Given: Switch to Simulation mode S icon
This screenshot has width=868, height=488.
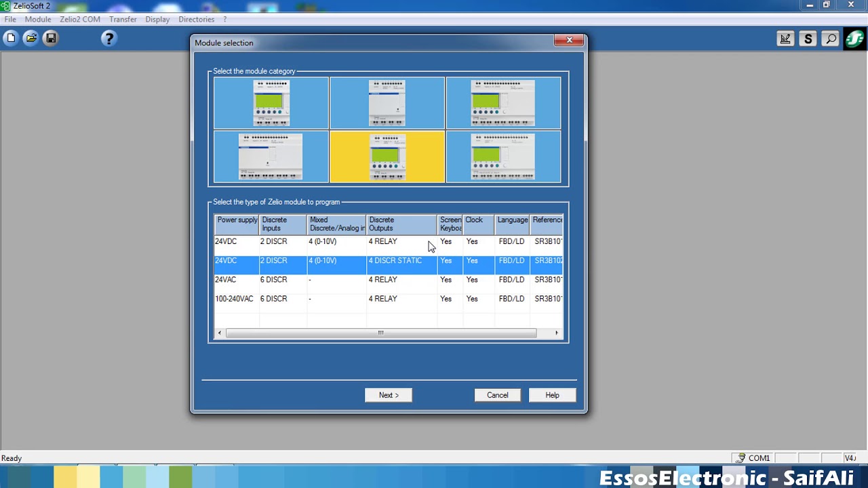Looking at the screenshot, I should tap(808, 39).
